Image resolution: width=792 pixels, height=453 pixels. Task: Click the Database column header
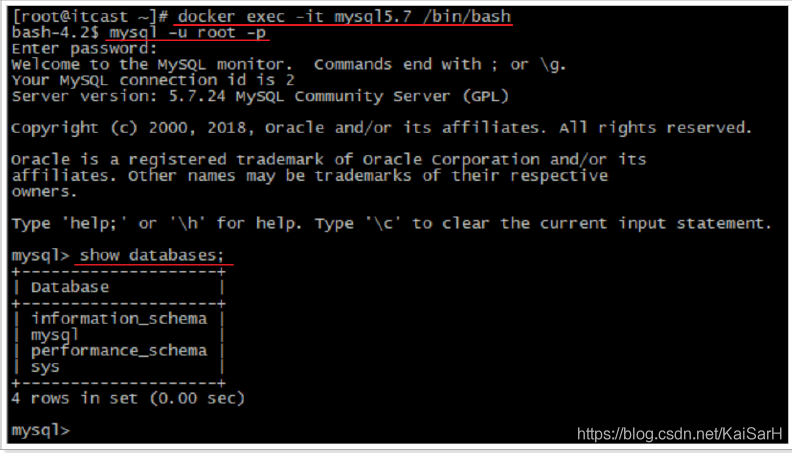click(x=70, y=287)
